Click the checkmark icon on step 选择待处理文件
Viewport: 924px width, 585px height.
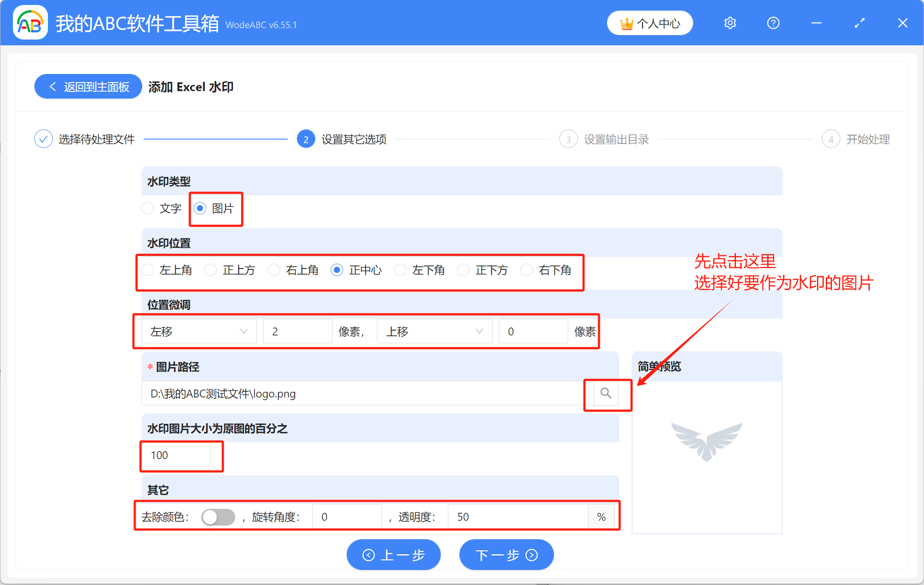(43, 139)
